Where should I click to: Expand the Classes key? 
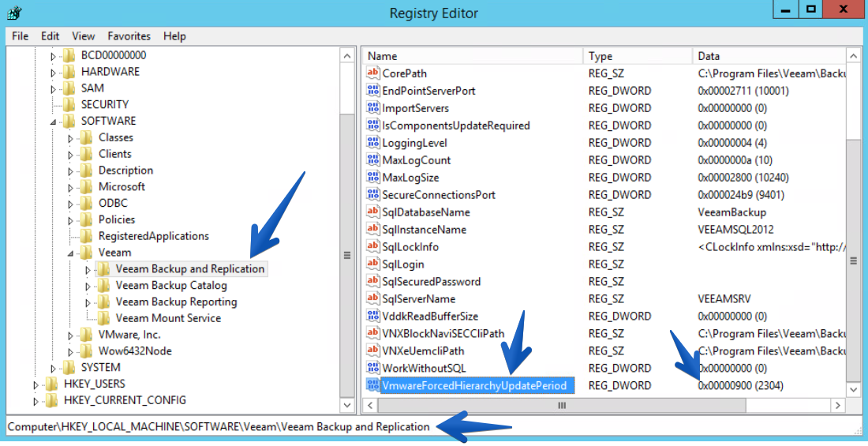pos(70,138)
